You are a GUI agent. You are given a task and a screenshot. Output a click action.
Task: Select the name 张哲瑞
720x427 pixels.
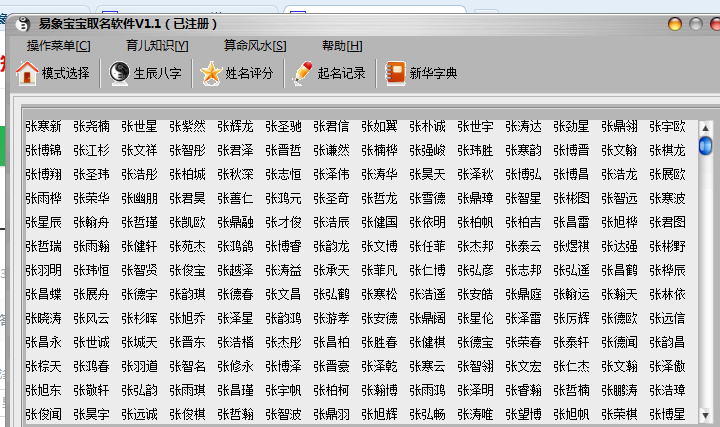pyautogui.click(x=44, y=247)
